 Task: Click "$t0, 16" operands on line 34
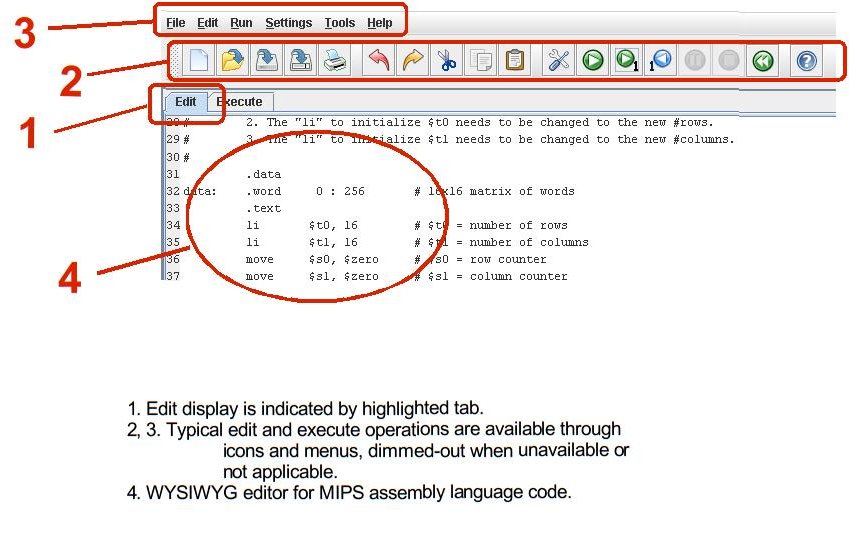pos(333,225)
